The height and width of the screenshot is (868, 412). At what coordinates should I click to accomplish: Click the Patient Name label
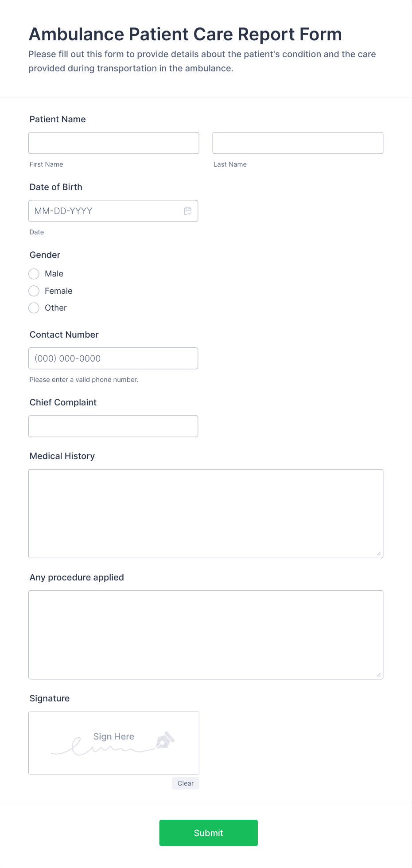click(x=57, y=119)
